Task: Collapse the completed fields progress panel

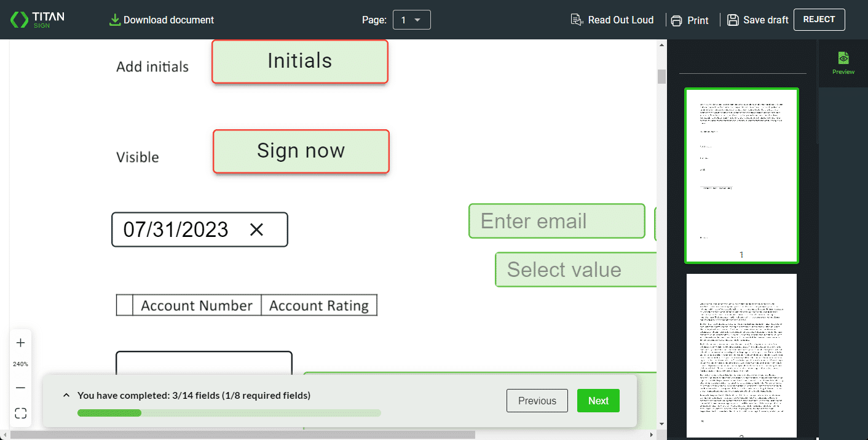Action: point(66,396)
